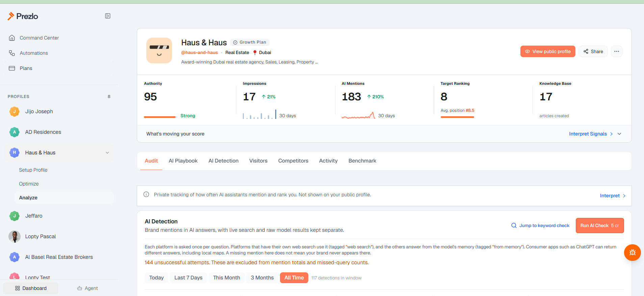Viewport: 644px width, 296px height.
Task: Click the orange bug report floating button
Action: [633, 252]
